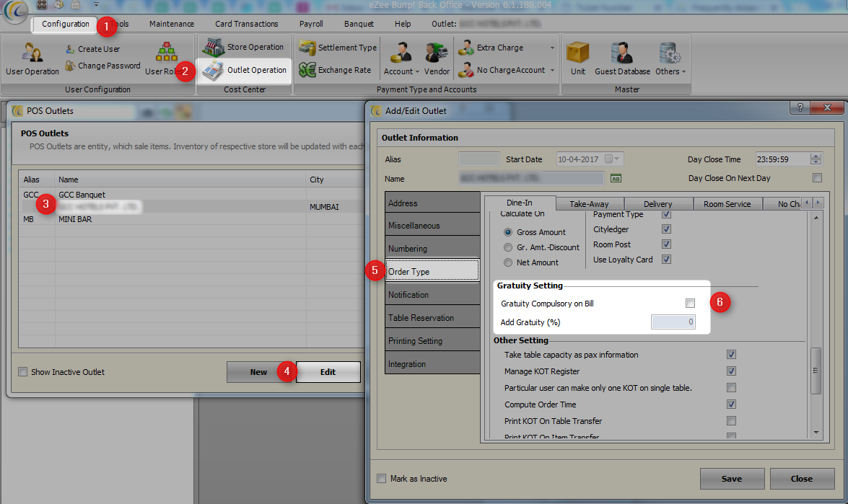Toggle Compute Order Time checkbox
Image resolution: width=848 pixels, height=504 pixels.
[x=731, y=404]
